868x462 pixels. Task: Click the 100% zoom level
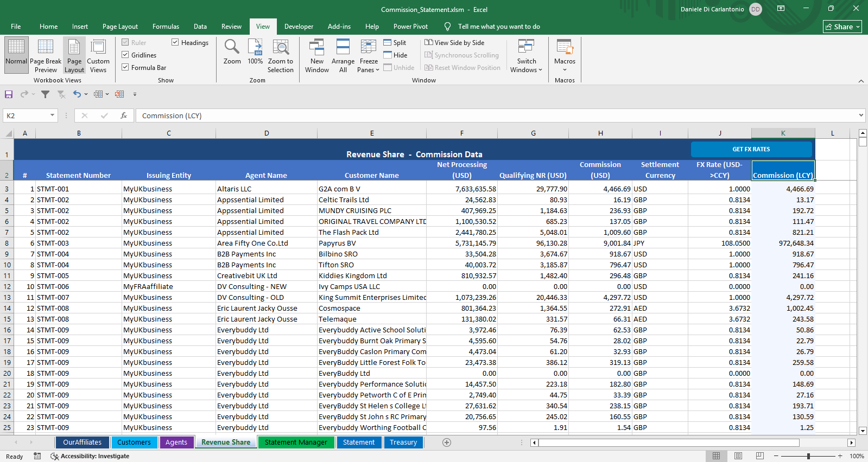click(857, 456)
